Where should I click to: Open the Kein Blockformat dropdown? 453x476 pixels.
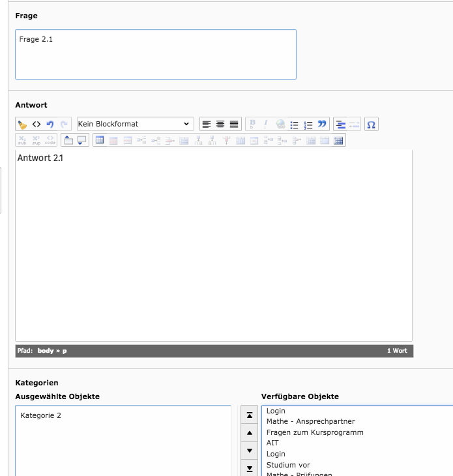point(135,124)
